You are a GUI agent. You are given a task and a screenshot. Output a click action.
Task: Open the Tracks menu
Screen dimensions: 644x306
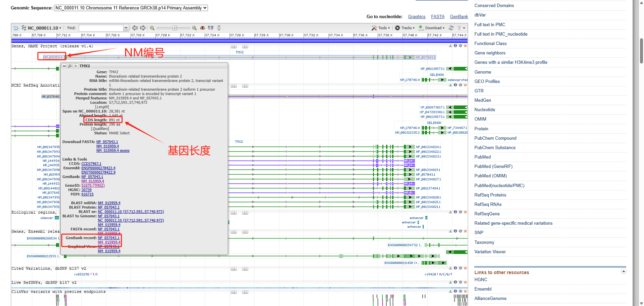[x=405, y=28]
